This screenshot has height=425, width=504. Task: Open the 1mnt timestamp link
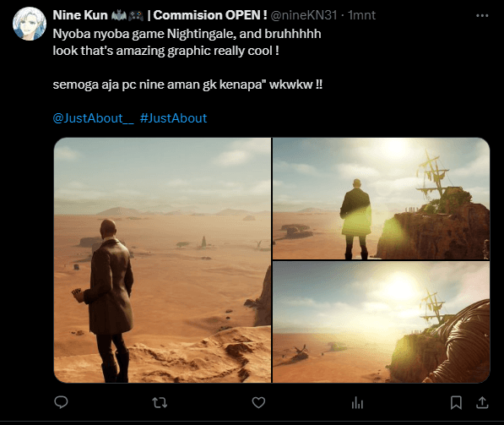point(361,15)
